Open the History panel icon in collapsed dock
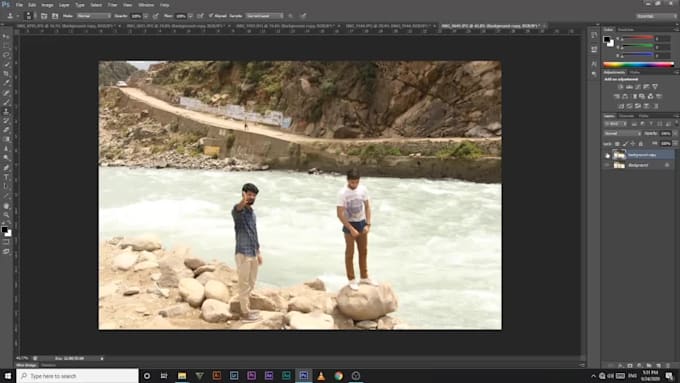The height and width of the screenshot is (383, 680). pyautogui.click(x=594, y=36)
